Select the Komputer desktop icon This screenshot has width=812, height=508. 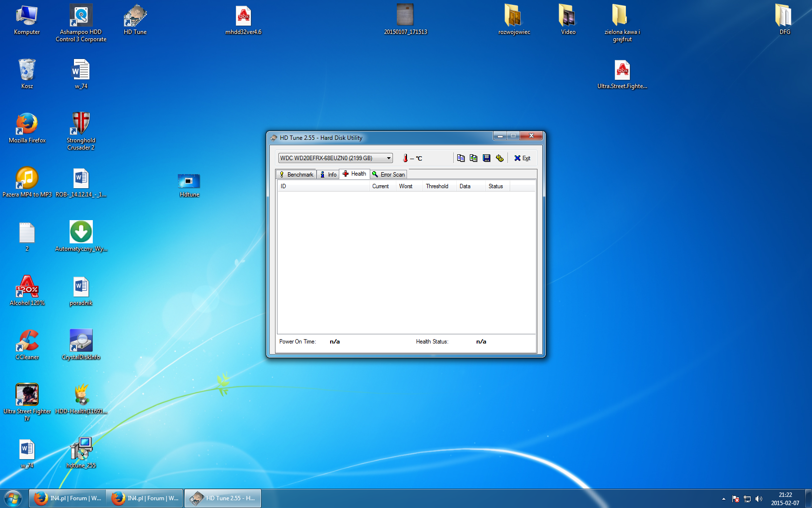point(27,20)
